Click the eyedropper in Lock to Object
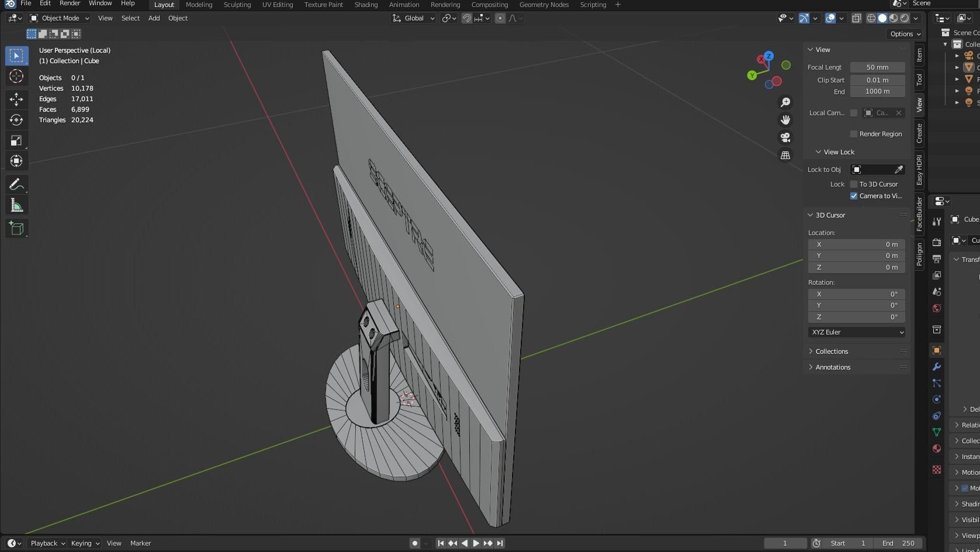The height and width of the screenshot is (552, 980). pyautogui.click(x=899, y=170)
